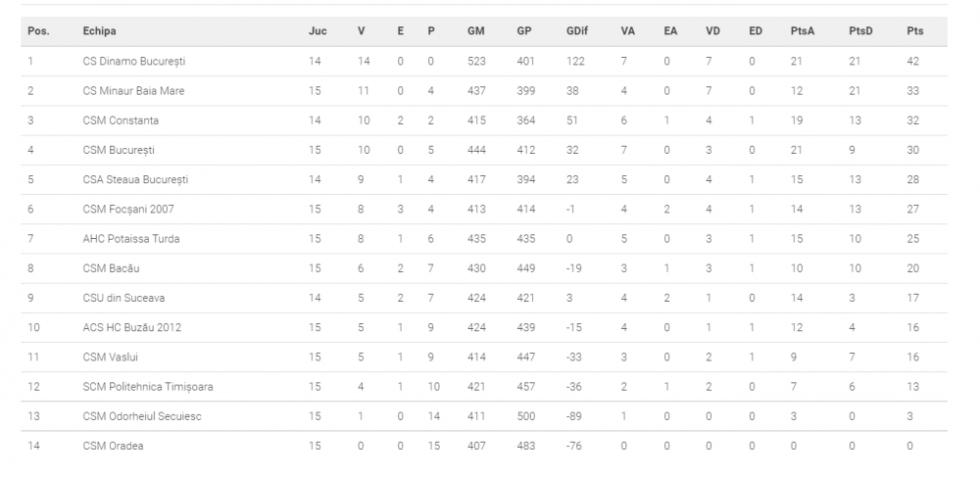Sort standings by the Juc column header
980x477 pixels.
pyautogui.click(x=318, y=31)
